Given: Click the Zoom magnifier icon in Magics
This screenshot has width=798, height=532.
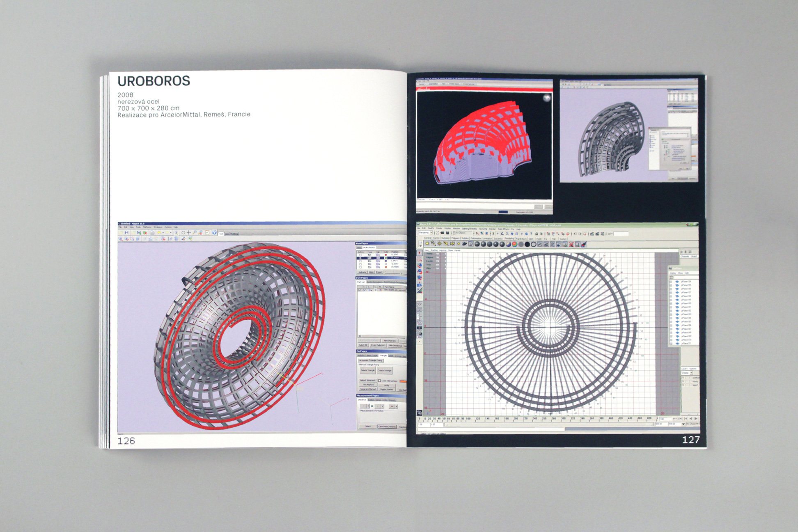Looking at the screenshot, I should pyautogui.click(x=195, y=232).
